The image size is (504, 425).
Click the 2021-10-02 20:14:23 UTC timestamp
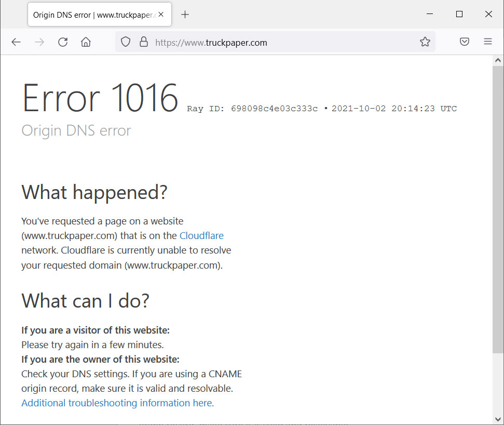pyautogui.click(x=394, y=109)
